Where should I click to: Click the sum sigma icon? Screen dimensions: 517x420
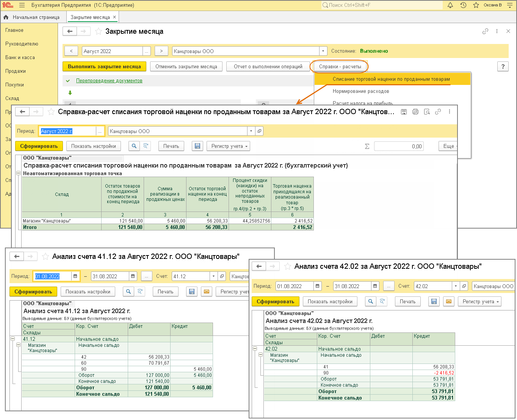click(367, 146)
